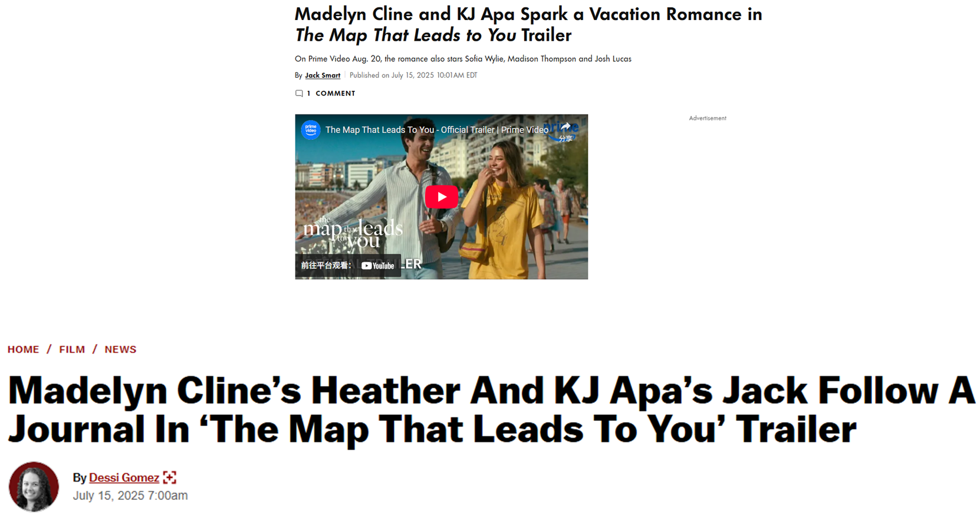This screenshot has height=517, width=980.
Task: Click 'Published on July 15, 2025 10:01AM EDT' text
Action: (413, 75)
